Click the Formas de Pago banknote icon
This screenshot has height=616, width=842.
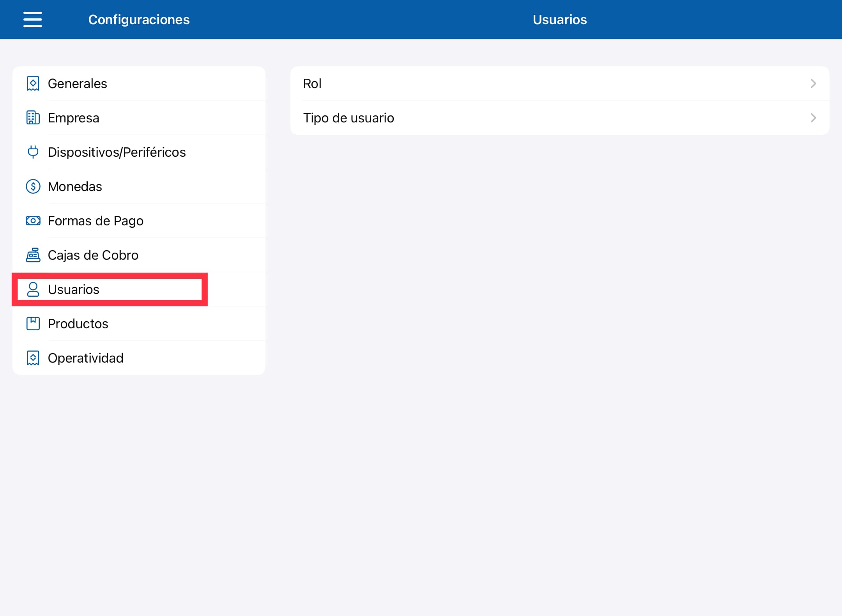33,221
